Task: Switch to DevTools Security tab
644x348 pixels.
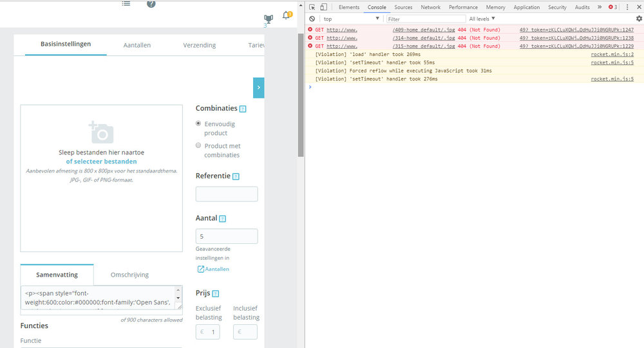Action: point(557,7)
